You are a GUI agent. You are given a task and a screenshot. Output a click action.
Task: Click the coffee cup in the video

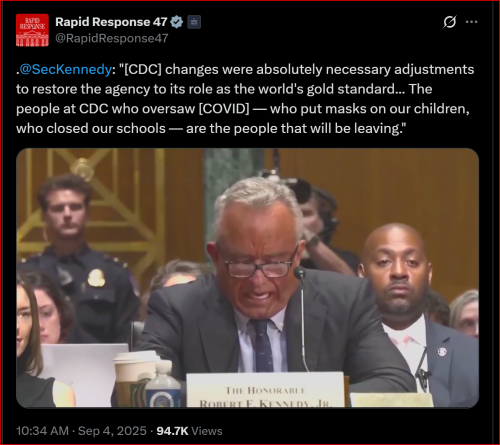pos(134,379)
